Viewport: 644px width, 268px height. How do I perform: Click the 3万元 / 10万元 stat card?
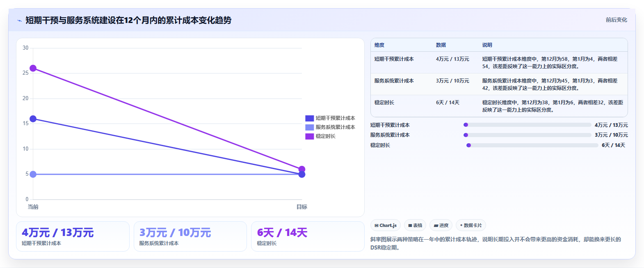point(190,236)
